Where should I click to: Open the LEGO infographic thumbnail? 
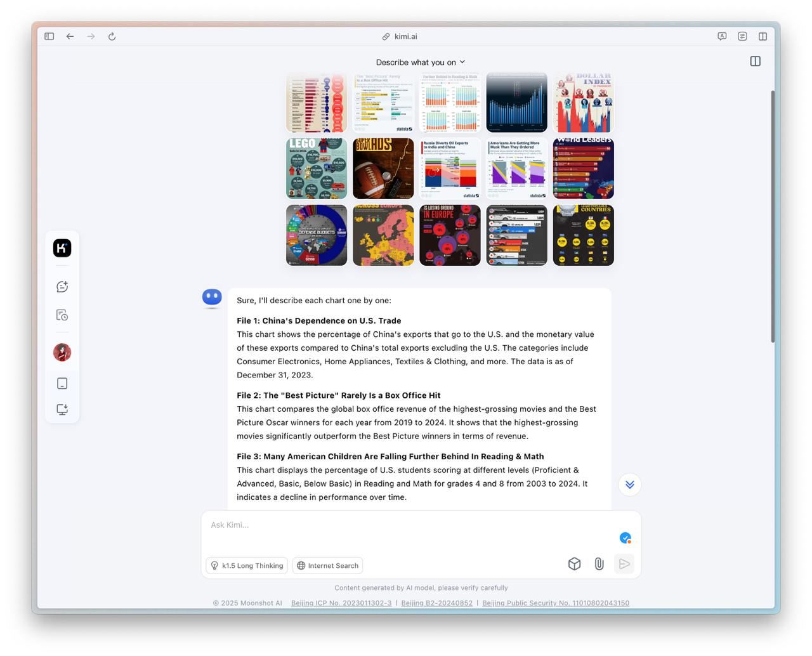click(317, 169)
